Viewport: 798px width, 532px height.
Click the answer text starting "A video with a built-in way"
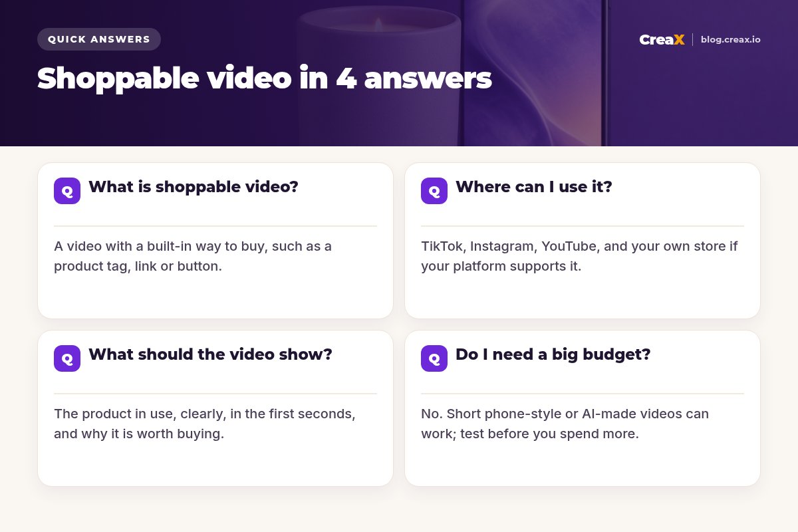coord(193,256)
